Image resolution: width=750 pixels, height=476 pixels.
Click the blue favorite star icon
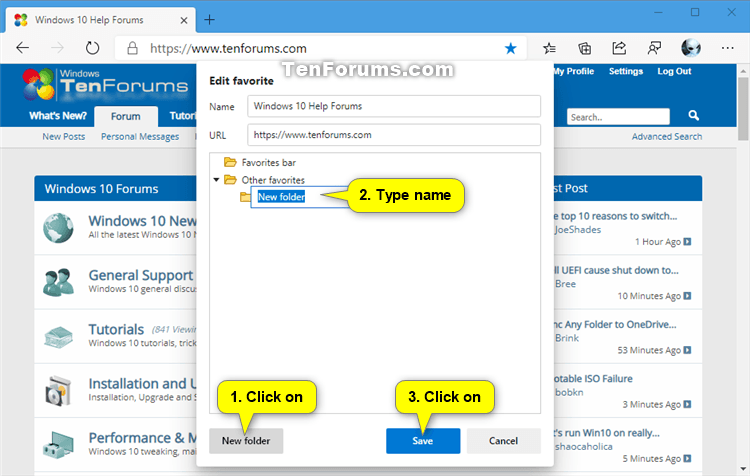point(510,48)
